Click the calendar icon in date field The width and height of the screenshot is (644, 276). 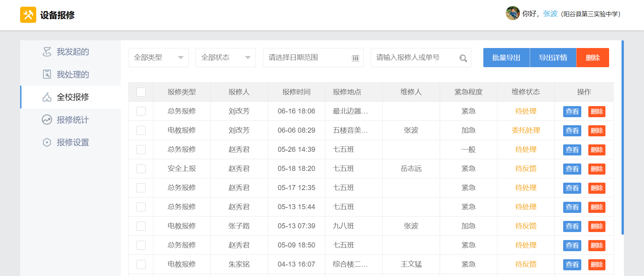pos(356,58)
